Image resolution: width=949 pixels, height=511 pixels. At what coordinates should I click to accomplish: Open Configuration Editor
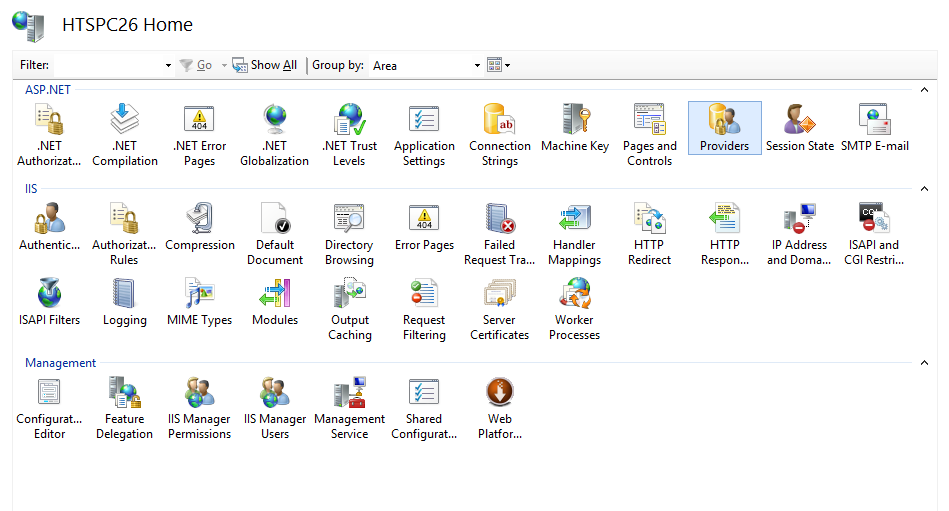coord(49,408)
